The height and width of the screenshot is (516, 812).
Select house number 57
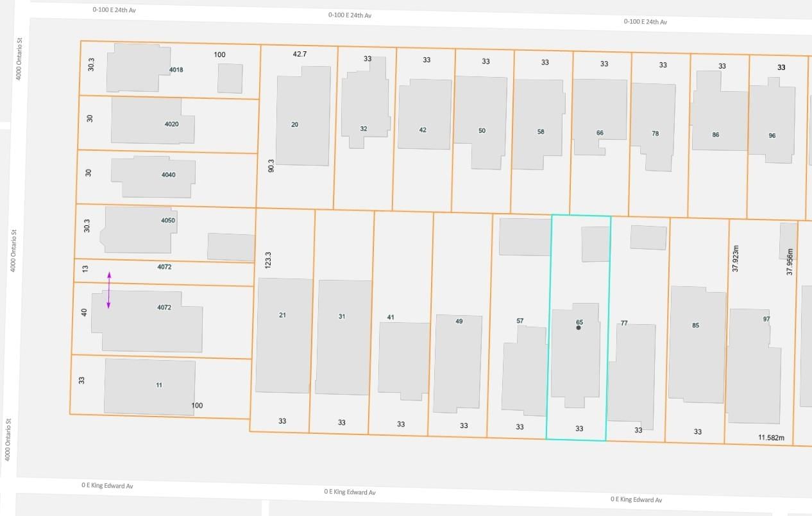(x=520, y=320)
